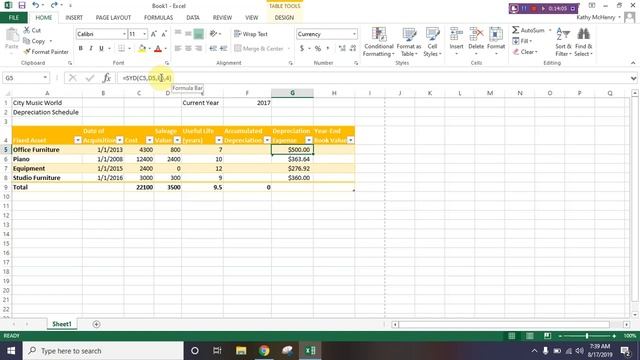
Task: Click the AutoSum sigma icon
Action: (516, 30)
